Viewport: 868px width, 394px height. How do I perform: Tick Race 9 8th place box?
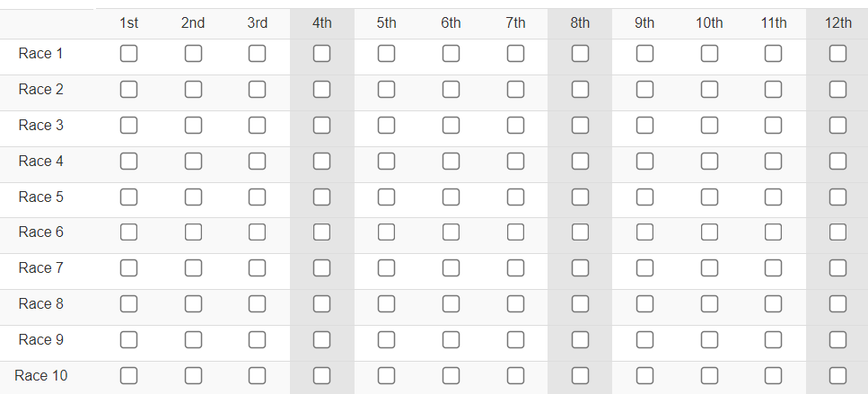(x=580, y=339)
